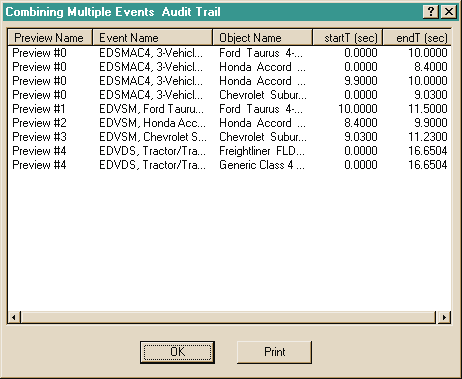Sort by Event Name column header
Image resolution: width=462 pixels, height=379 pixels.
(x=152, y=38)
